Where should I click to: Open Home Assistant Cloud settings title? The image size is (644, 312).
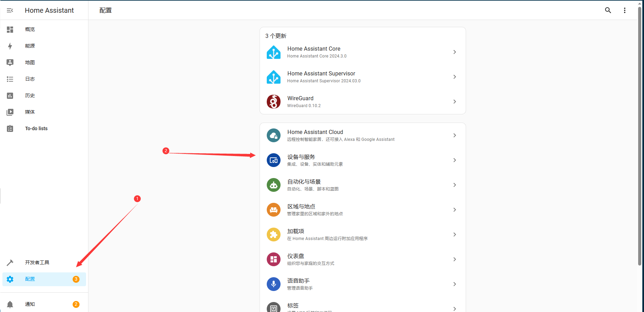pos(315,132)
